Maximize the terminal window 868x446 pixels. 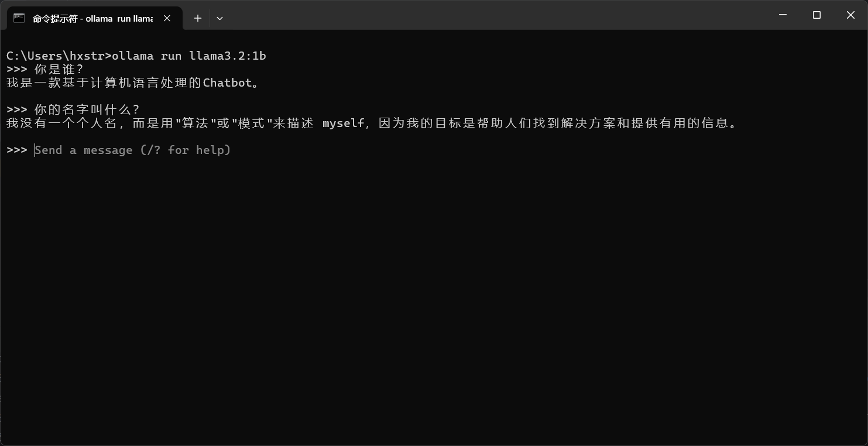816,15
